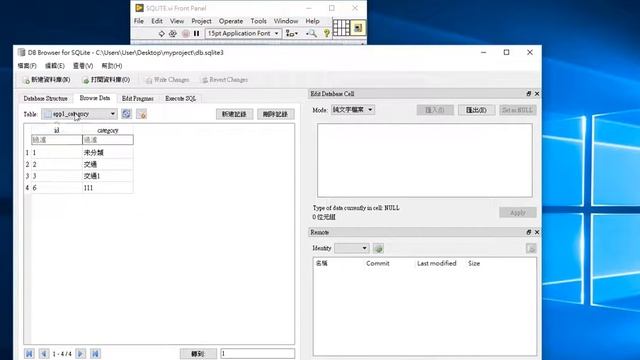Image resolution: width=640 pixels, height=360 pixels.
Task: Open 編輯(E) menu in DB Browser
Action: [55, 66]
